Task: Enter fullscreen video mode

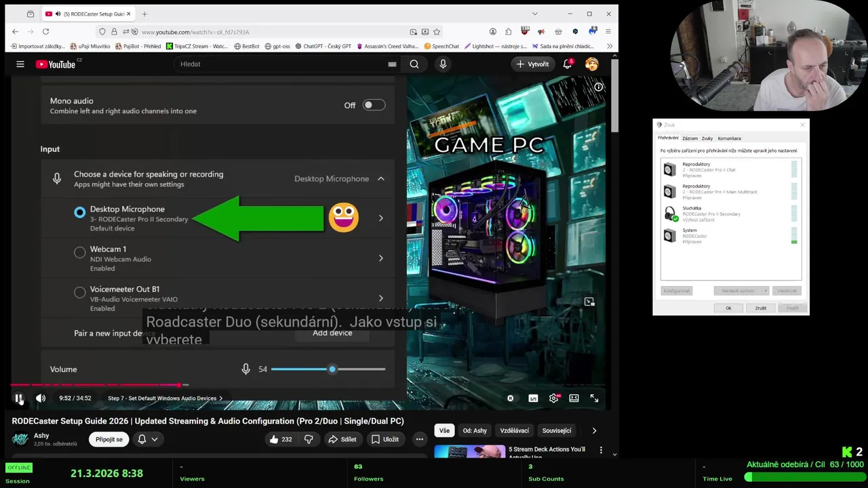Action: (x=594, y=399)
